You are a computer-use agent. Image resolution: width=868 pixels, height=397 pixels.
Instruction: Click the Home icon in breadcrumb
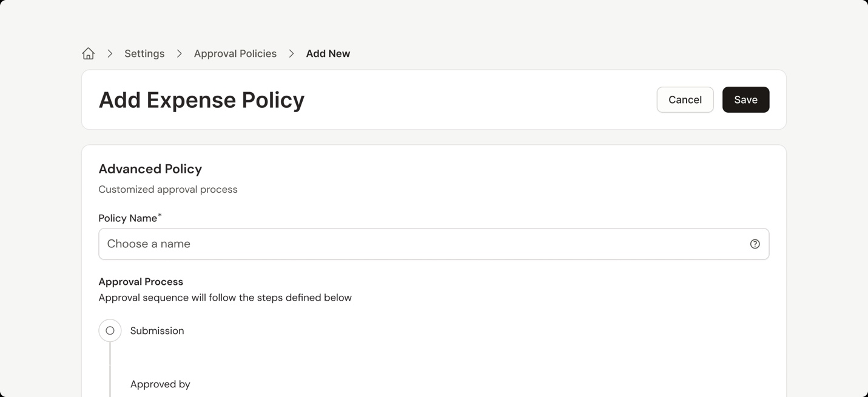pos(89,54)
